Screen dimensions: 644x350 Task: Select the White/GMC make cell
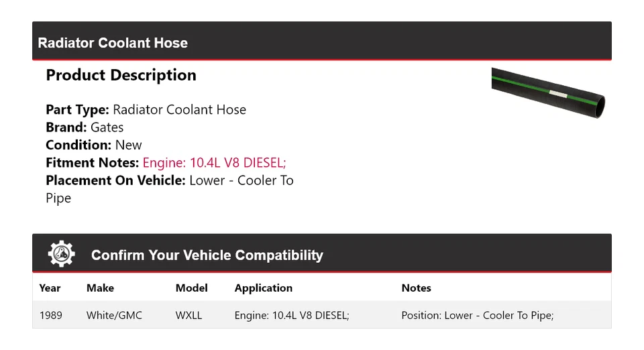click(114, 314)
